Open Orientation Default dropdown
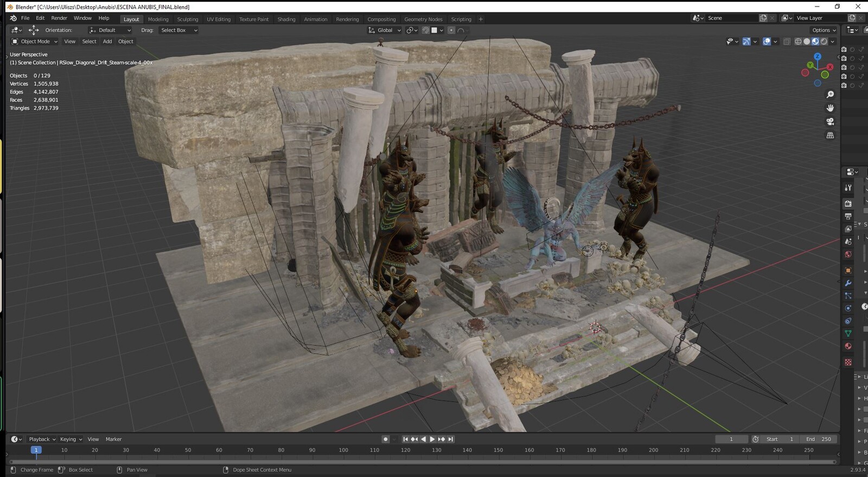This screenshot has height=477, width=868. click(x=110, y=30)
